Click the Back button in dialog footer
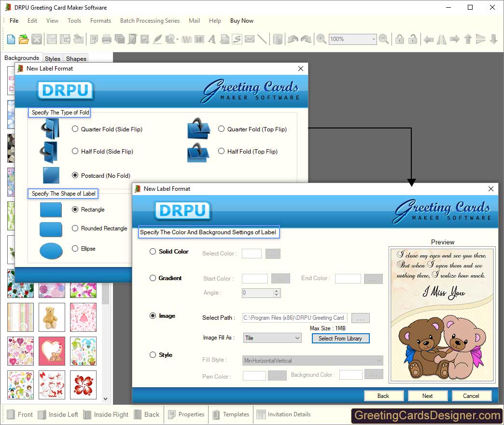This screenshot has height=425, width=504. coord(383,396)
